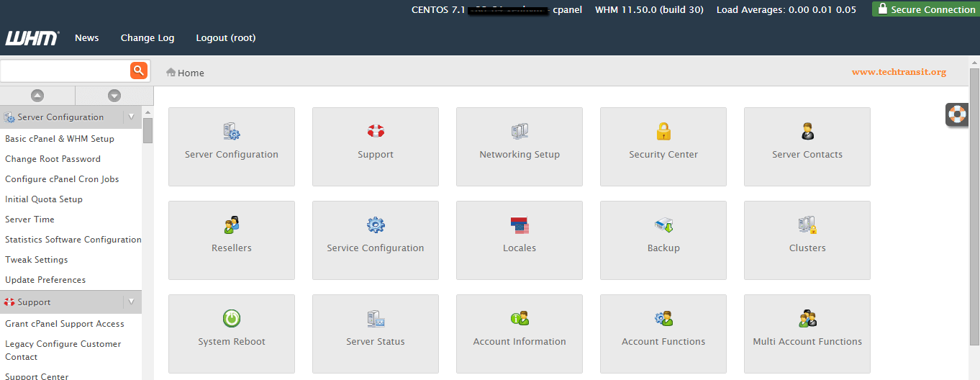The width and height of the screenshot is (980, 380).
Task: Open the floating lifebuoy help widget
Action: [x=957, y=114]
